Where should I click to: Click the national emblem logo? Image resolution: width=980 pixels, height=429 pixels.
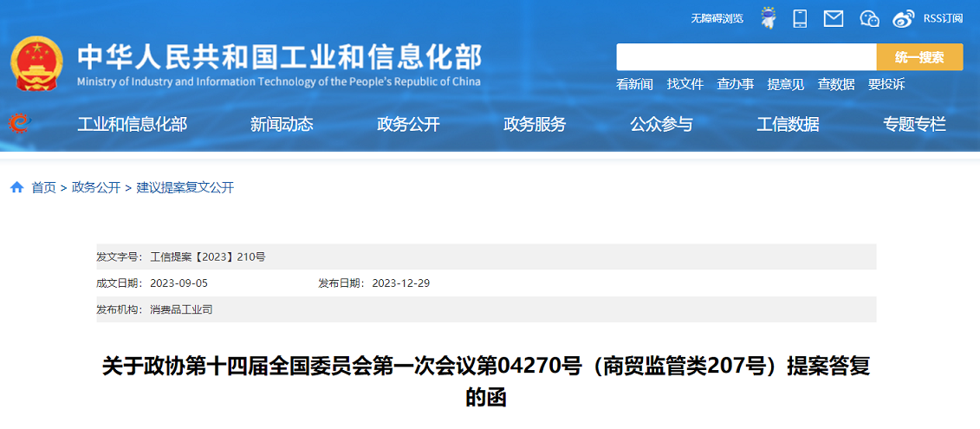pyautogui.click(x=36, y=64)
